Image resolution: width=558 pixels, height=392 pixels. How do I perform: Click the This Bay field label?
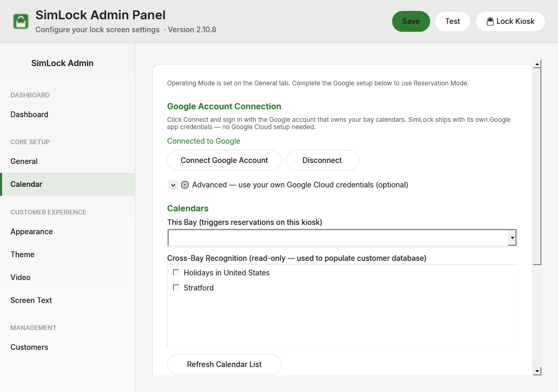tap(245, 222)
